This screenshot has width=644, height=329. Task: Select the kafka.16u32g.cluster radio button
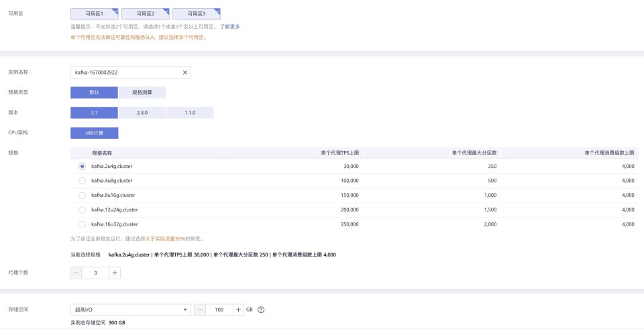82,224
